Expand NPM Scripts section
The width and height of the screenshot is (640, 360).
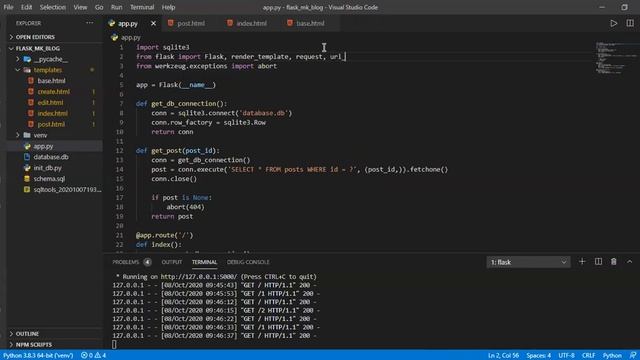pos(33,344)
